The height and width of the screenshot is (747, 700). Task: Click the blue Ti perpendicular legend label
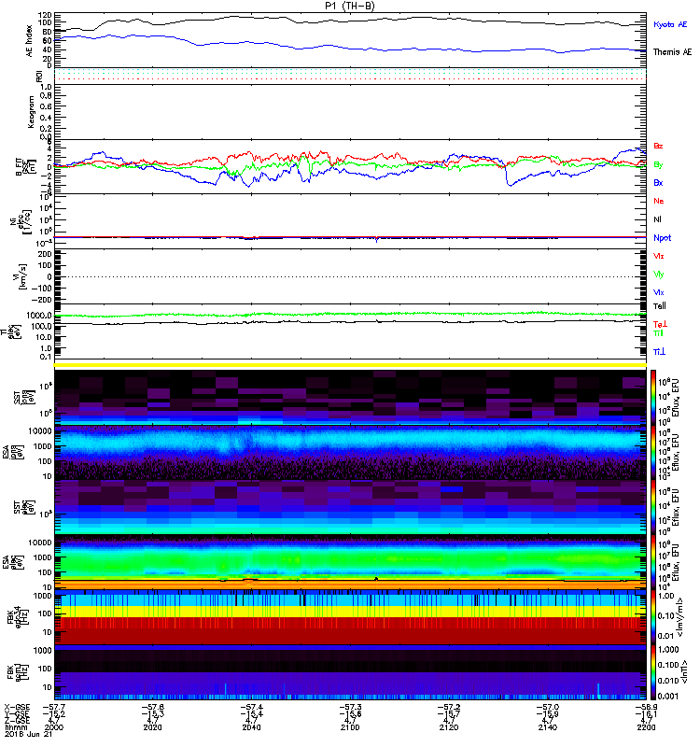(659, 352)
